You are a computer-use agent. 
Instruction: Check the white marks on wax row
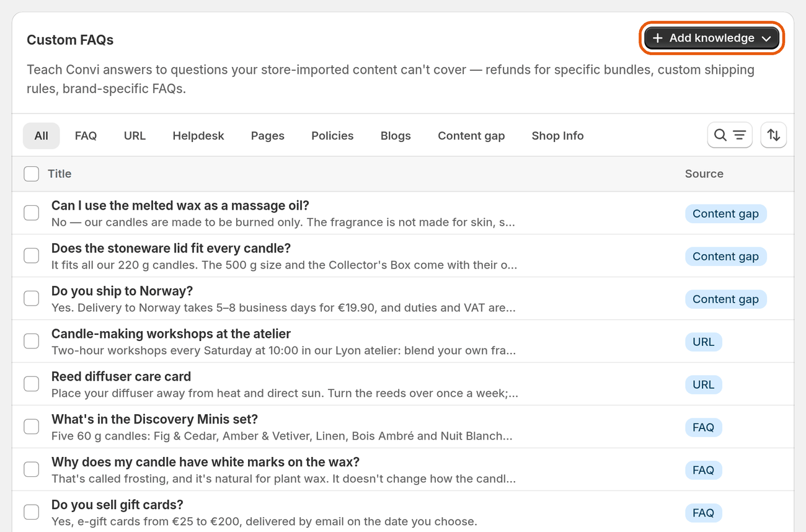click(32, 470)
